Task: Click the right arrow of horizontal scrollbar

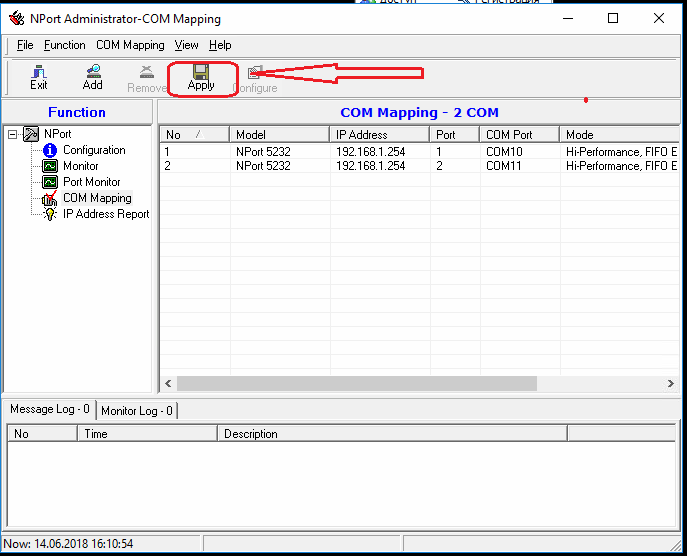Action: pyautogui.click(x=671, y=383)
